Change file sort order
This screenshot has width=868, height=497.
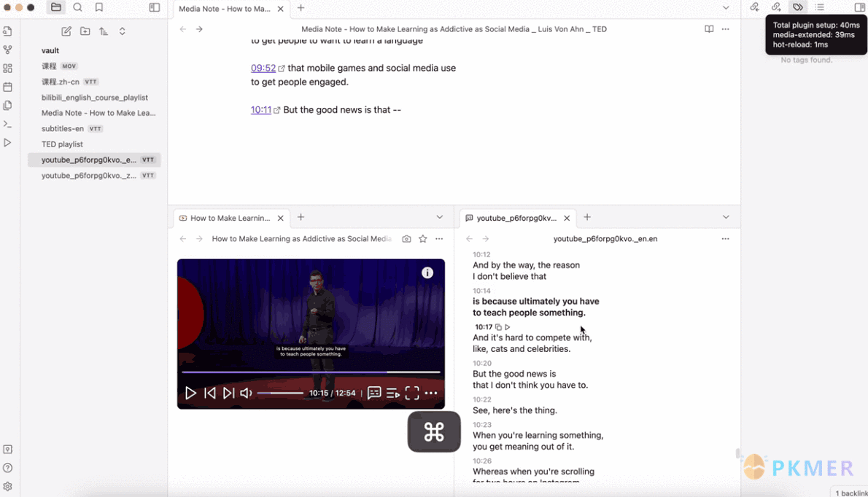pyautogui.click(x=104, y=31)
